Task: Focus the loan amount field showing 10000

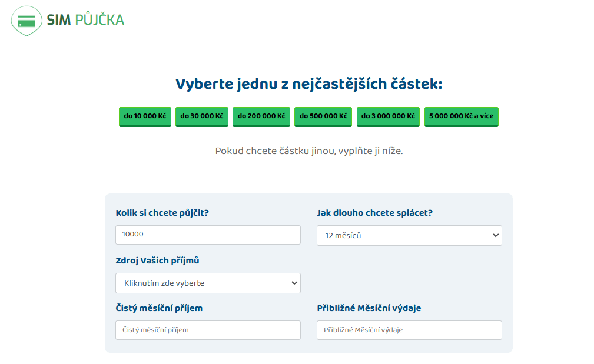Action: click(208, 235)
